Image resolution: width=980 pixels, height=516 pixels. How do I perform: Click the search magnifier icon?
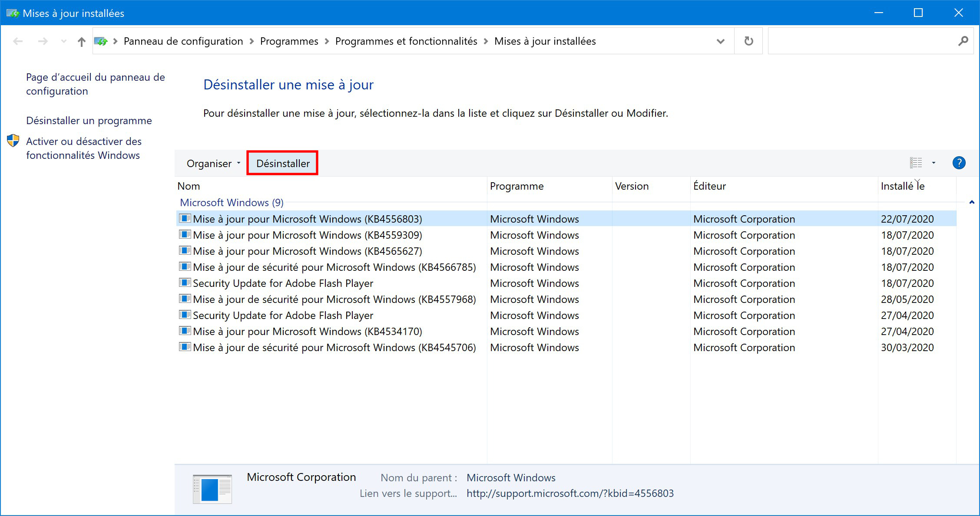[963, 41]
